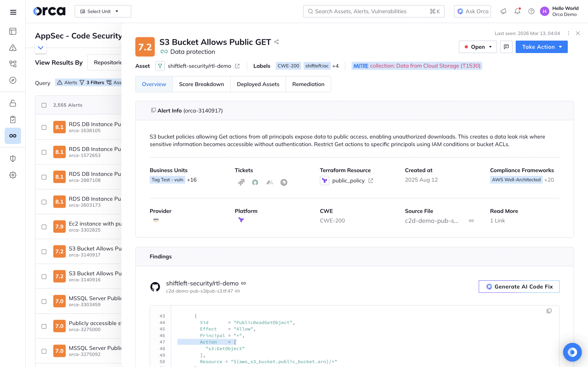This screenshot has height=367, width=588.
Task: Click the Monday ticket icon under Tickets
Action: [x=270, y=182]
